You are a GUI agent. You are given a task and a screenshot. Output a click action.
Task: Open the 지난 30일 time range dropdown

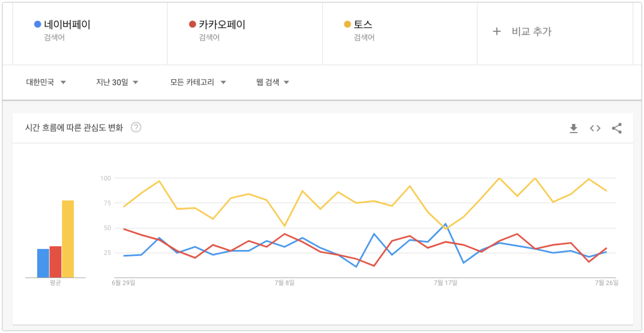click(117, 82)
